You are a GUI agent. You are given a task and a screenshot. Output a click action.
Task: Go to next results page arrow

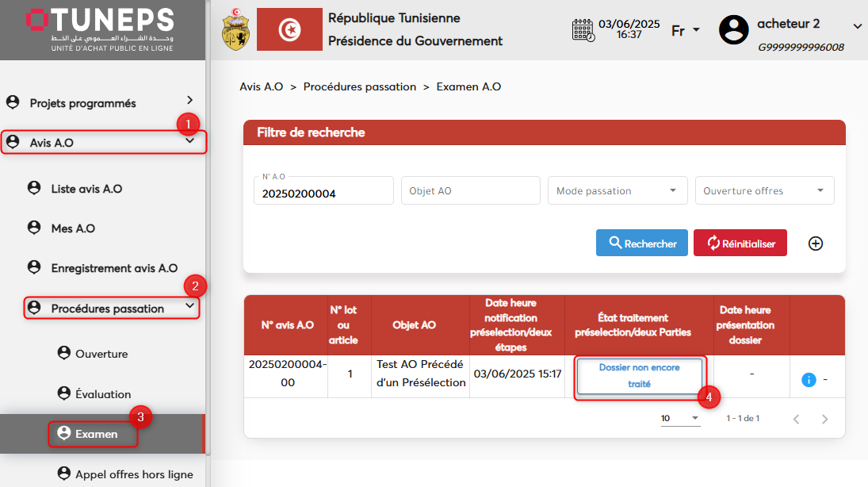[824, 419]
